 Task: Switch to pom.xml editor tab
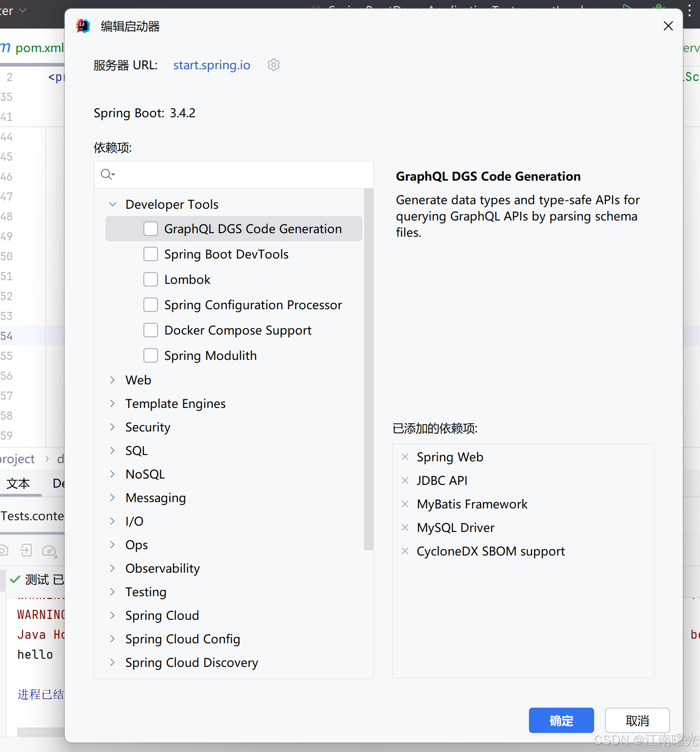[33, 48]
